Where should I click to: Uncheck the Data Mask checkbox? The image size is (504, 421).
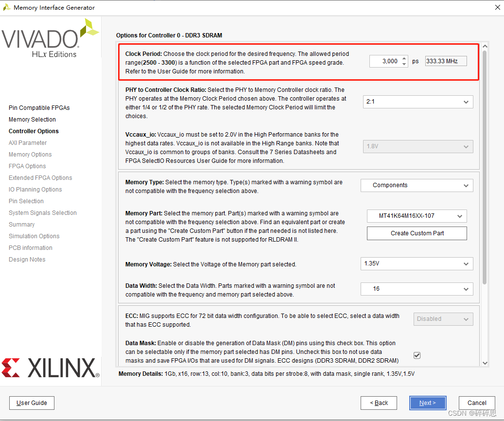coord(417,355)
